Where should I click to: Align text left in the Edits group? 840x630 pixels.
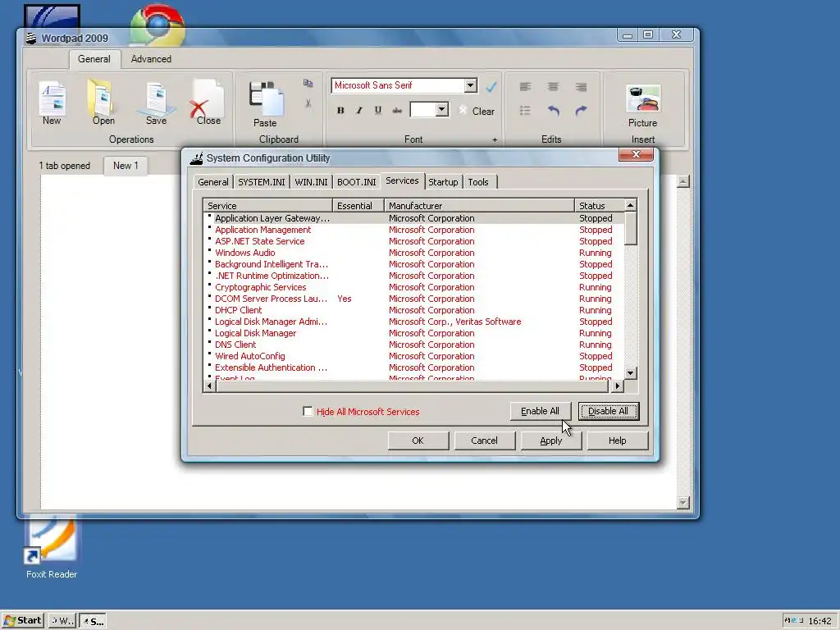(525, 87)
